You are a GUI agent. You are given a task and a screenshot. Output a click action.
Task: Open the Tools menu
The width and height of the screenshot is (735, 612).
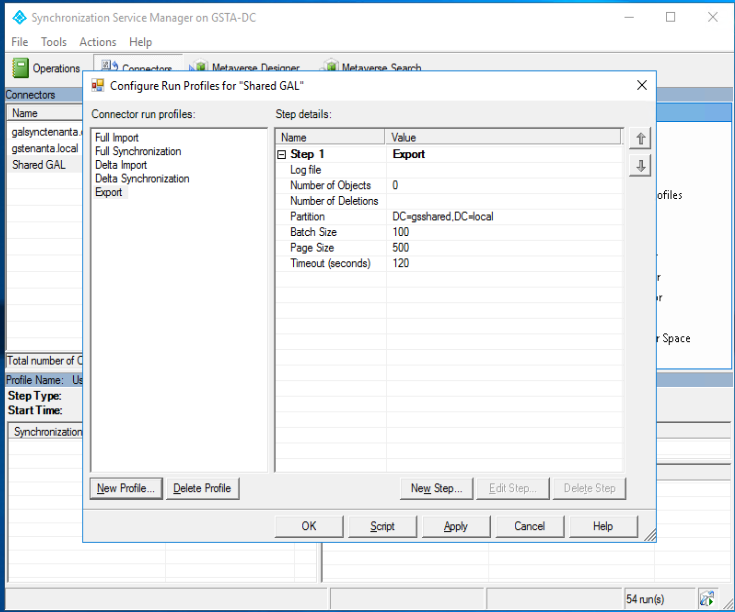click(x=54, y=42)
